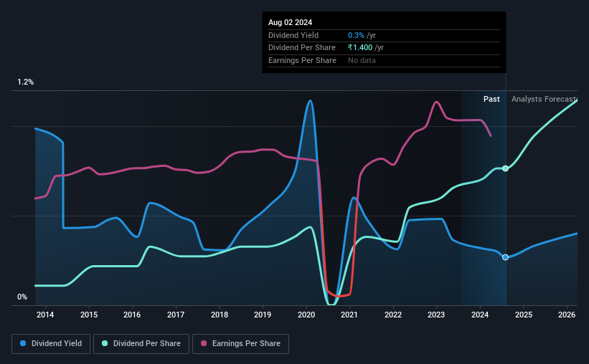
Task: Click the Earnings Per Share No data tooltip row
Action: 384,60
